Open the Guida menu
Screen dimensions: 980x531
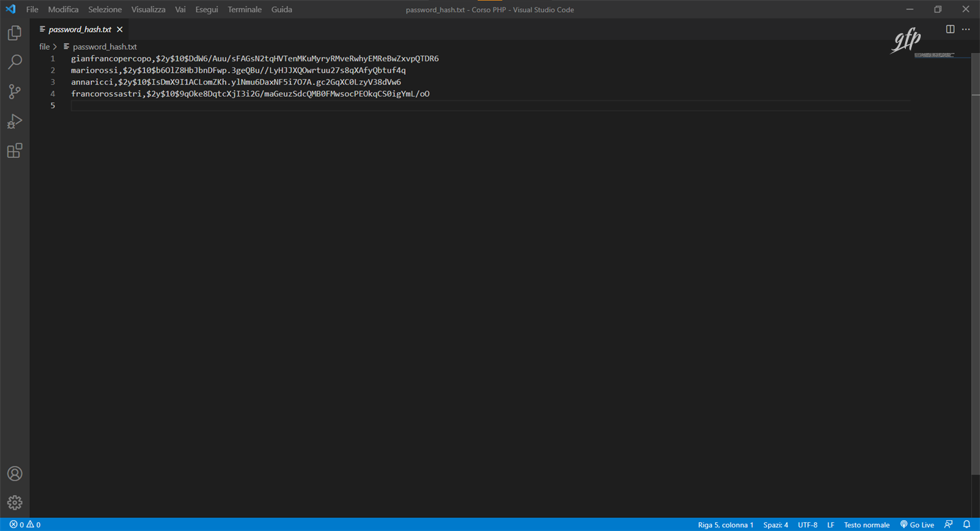(282, 10)
